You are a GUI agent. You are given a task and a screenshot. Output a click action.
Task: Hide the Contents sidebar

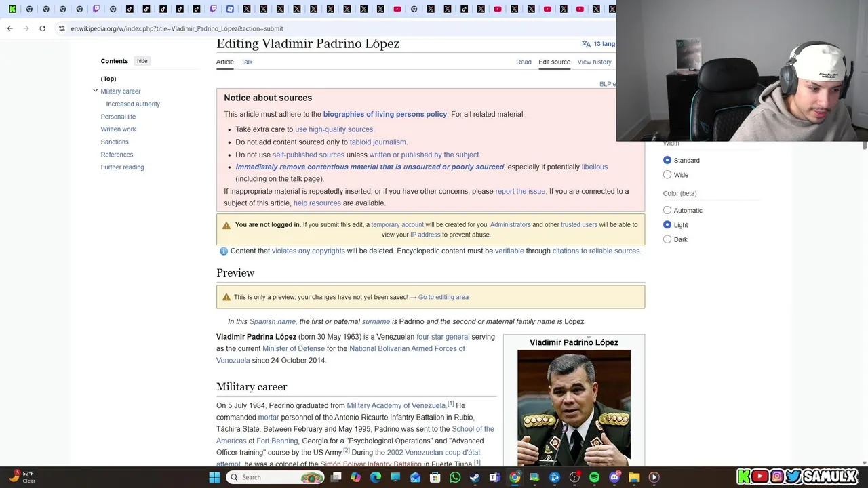pos(142,61)
